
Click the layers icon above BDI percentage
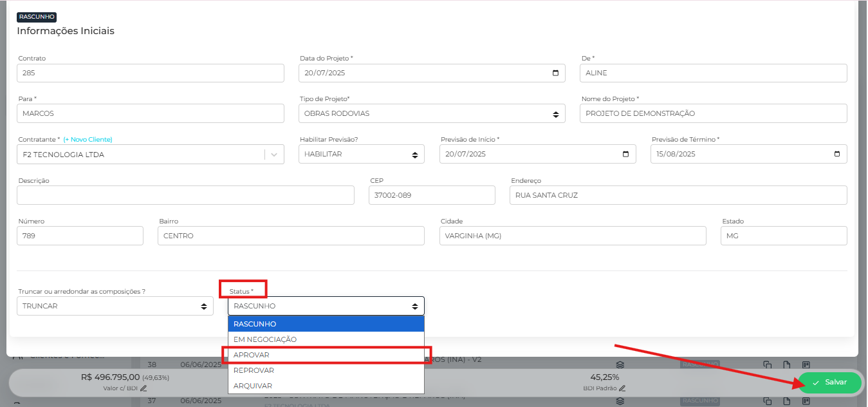[620, 364]
